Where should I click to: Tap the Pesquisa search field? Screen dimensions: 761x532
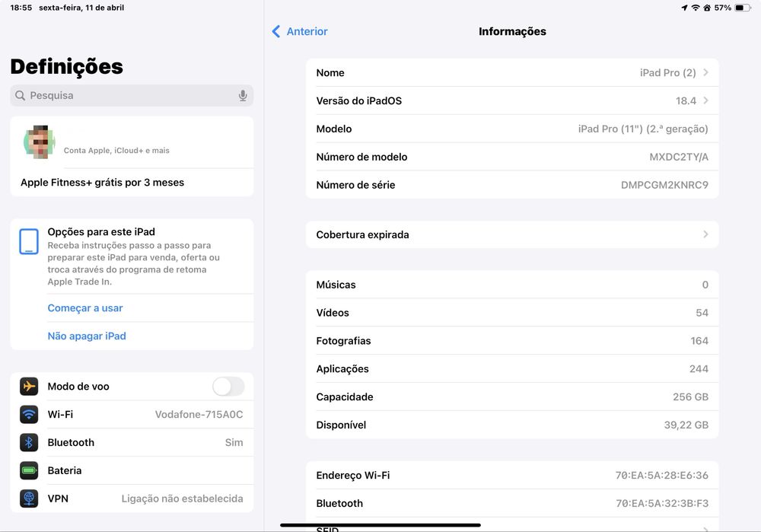132,96
